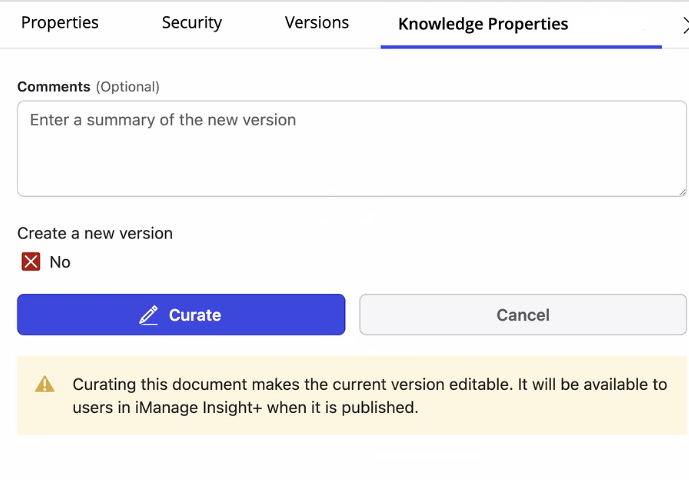Screen dimensions: 689x480
Task: Click the comments box resize handle
Action: coord(681,191)
